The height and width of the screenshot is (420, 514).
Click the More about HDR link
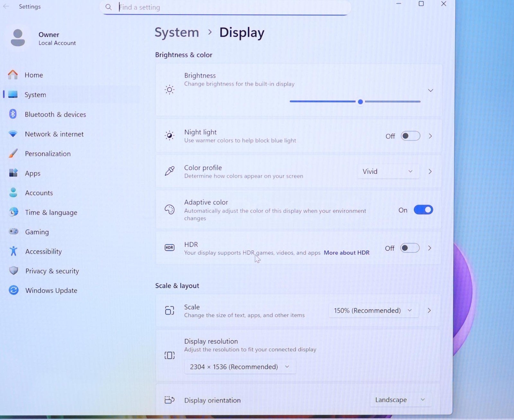[x=346, y=253]
